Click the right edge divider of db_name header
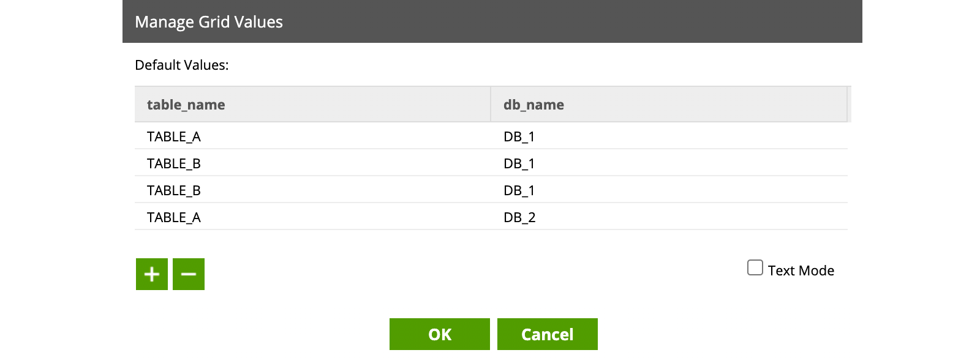 pos(847,105)
